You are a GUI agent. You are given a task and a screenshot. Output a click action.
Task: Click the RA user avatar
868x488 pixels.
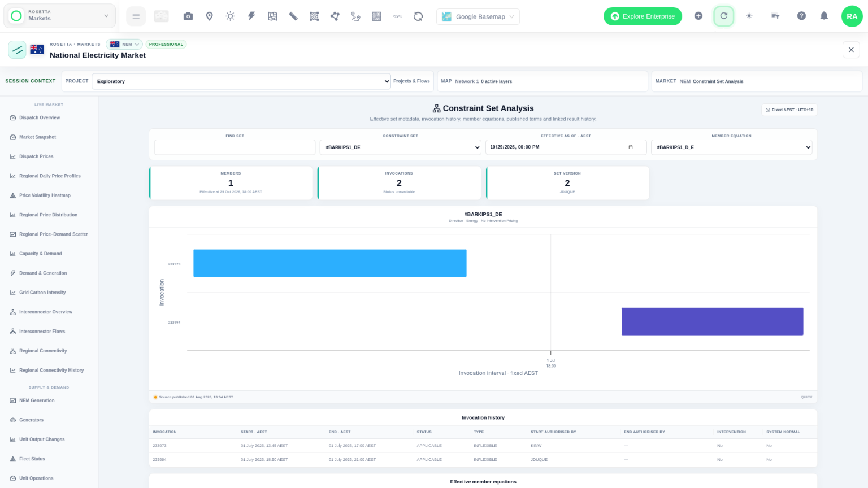click(x=852, y=16)
